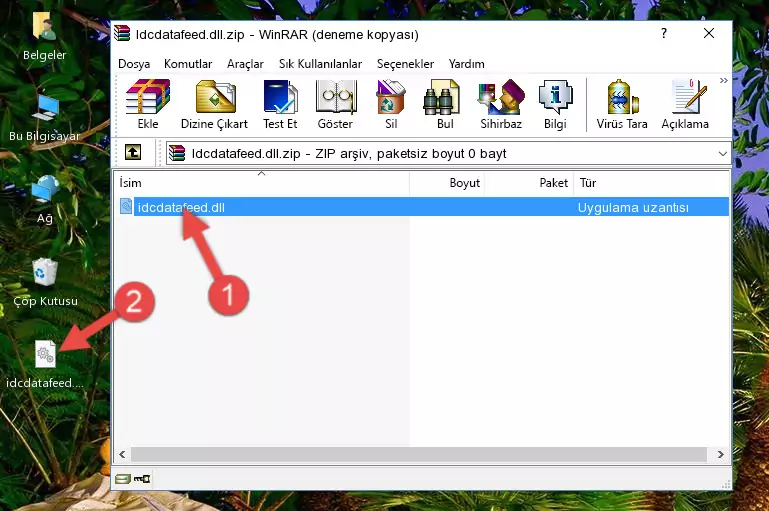Select the Bu Bilgisayar desktop icon

(45, 118)
